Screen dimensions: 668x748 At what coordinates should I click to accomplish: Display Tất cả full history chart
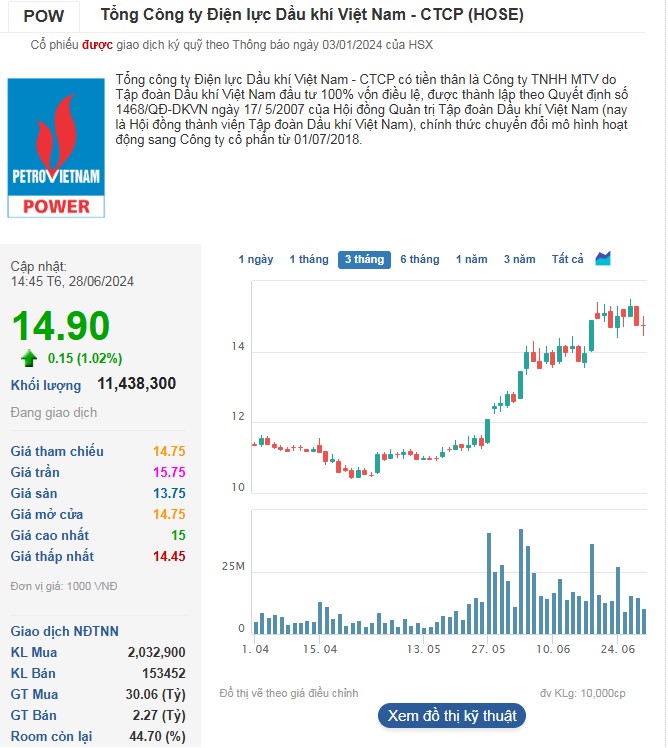point(567,259)
